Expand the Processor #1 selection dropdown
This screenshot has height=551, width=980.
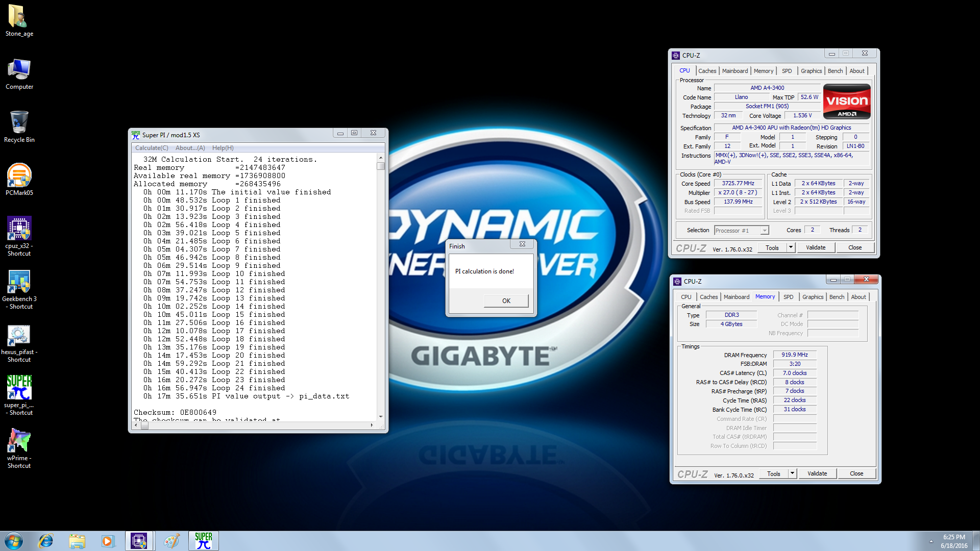pos(765,231)
